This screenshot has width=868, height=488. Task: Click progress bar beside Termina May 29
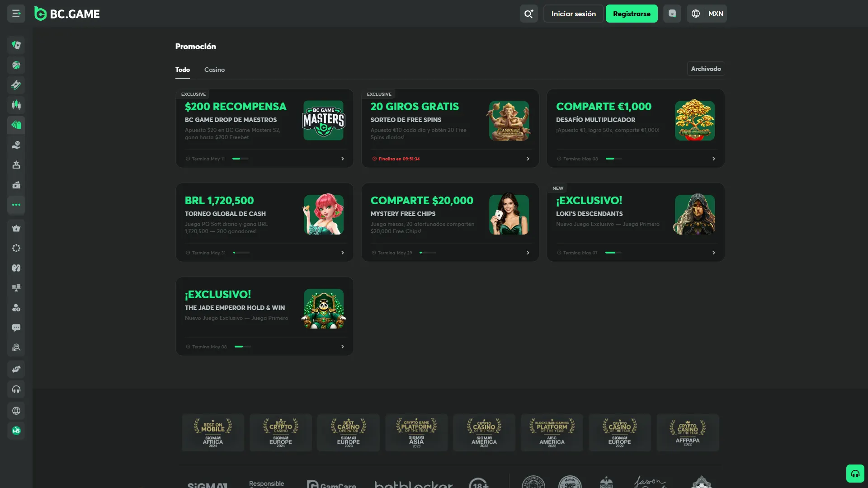(x=428, y=253)
